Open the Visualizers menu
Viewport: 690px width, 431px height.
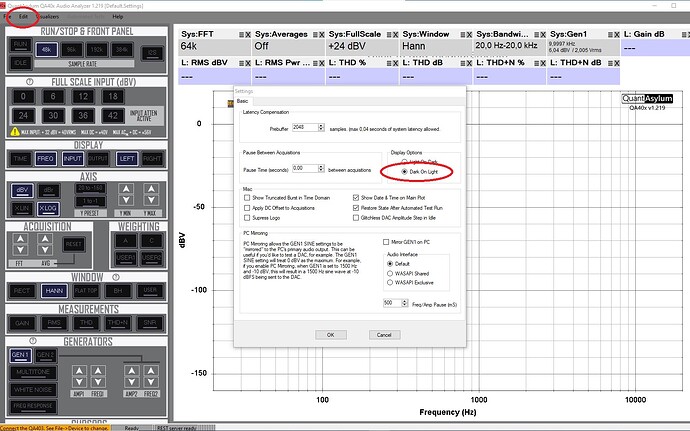[48, 17]
